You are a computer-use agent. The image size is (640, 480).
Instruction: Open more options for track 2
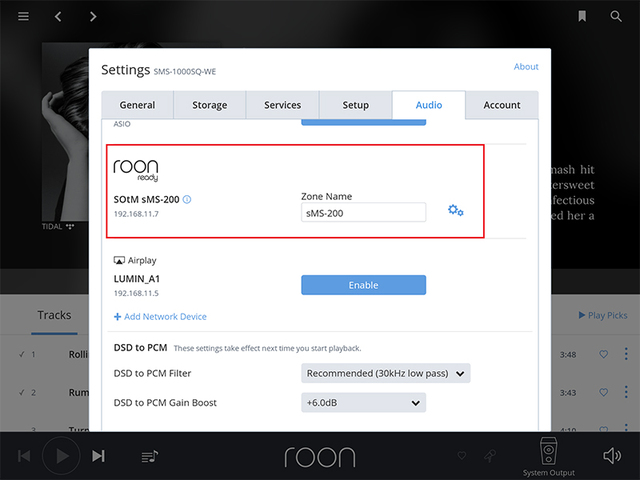626,392
